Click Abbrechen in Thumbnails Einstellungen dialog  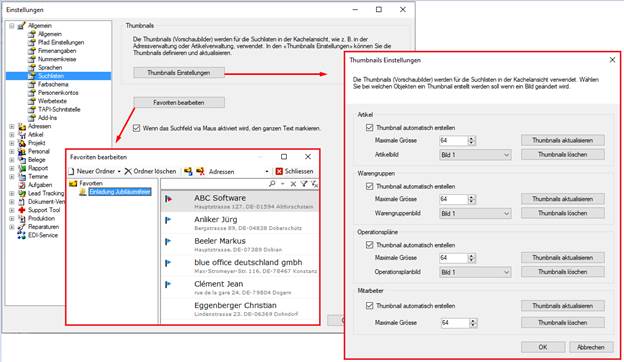coord(591,347)
